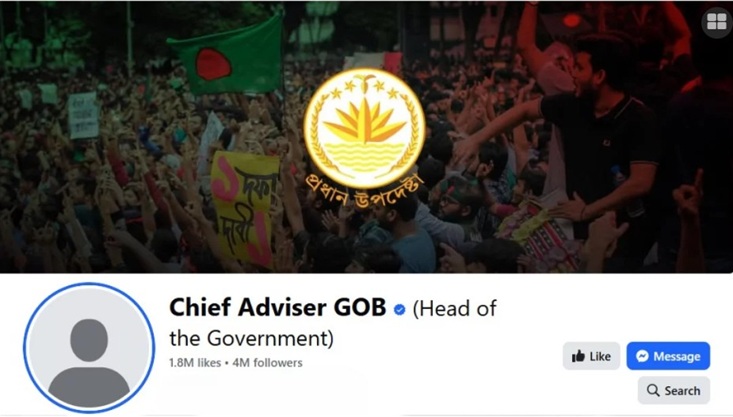Click the thumbs-up icon in Like
This screenshot has width=733, height=417.
pyautogui.click(x=578, y=356)
